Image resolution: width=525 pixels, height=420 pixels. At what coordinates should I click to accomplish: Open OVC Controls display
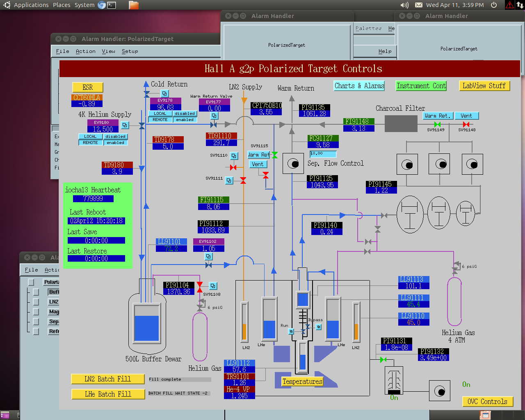[x=488, y=402]
